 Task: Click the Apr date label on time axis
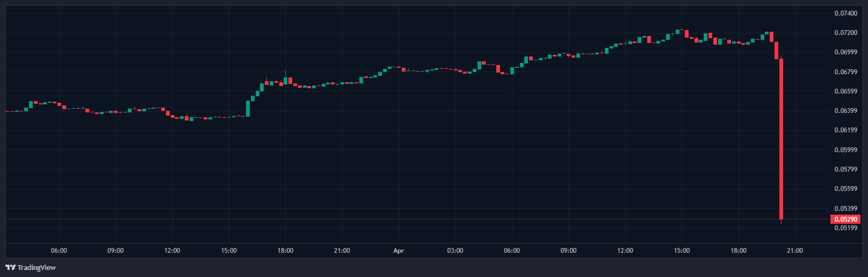[399, 251]
